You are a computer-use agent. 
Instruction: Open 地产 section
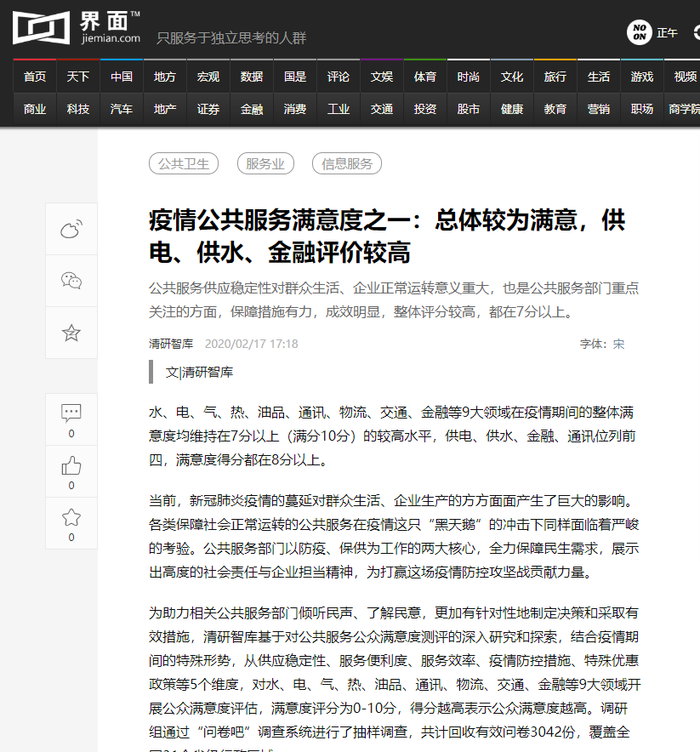[x=165, y=109]
